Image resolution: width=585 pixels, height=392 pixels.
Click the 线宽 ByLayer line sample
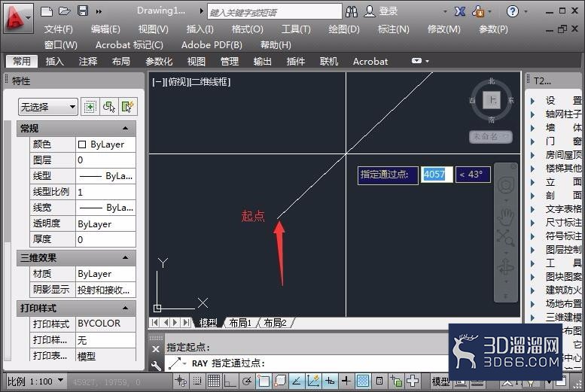(90, 208)
